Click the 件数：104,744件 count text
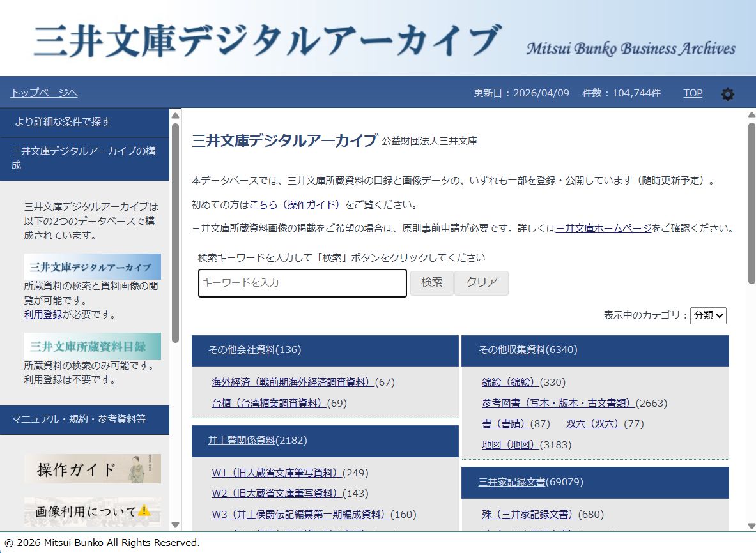This screenshot has width=756, height=553. (x=622, y=93)
